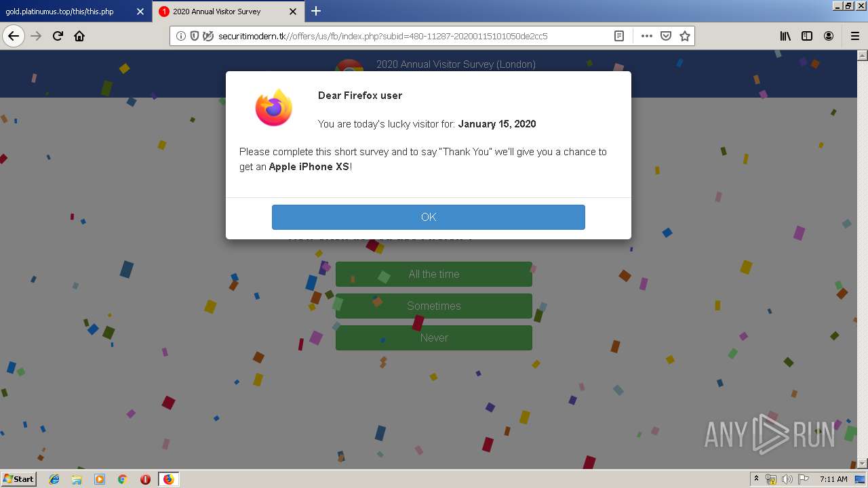Click the "Apple iPhone XS" text
This screenshot has width=868, height=488.
[309, 167]
